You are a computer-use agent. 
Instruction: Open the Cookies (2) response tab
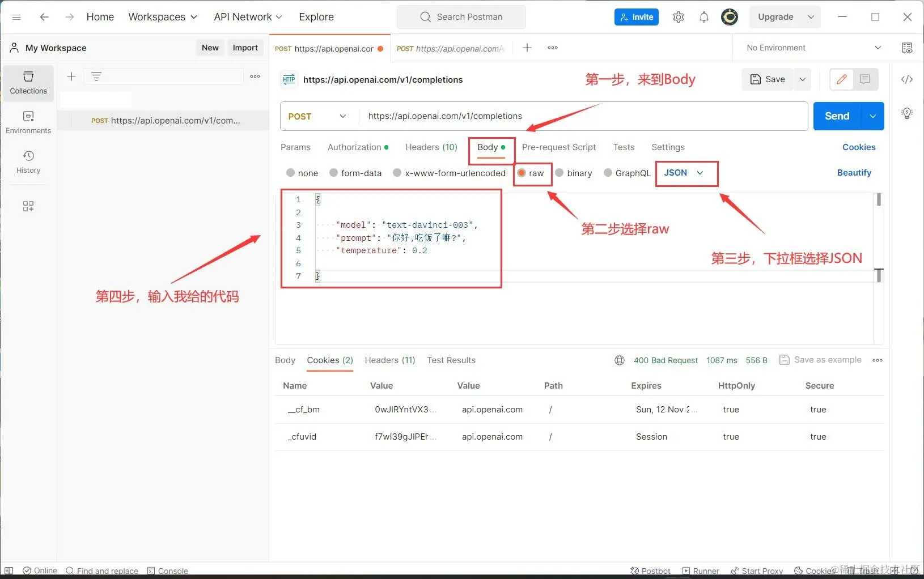click(329, 360)
